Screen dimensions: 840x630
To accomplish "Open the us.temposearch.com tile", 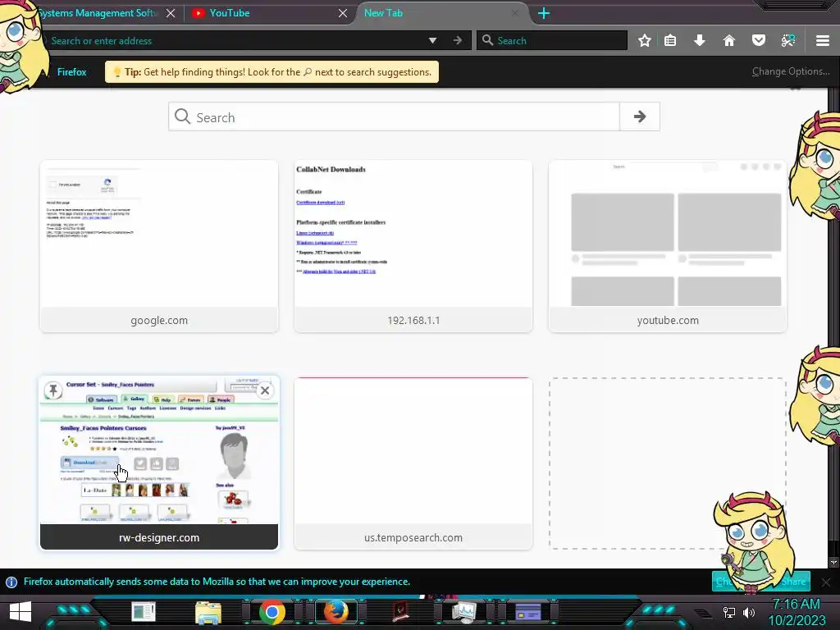I will click(x=413, y=463).
